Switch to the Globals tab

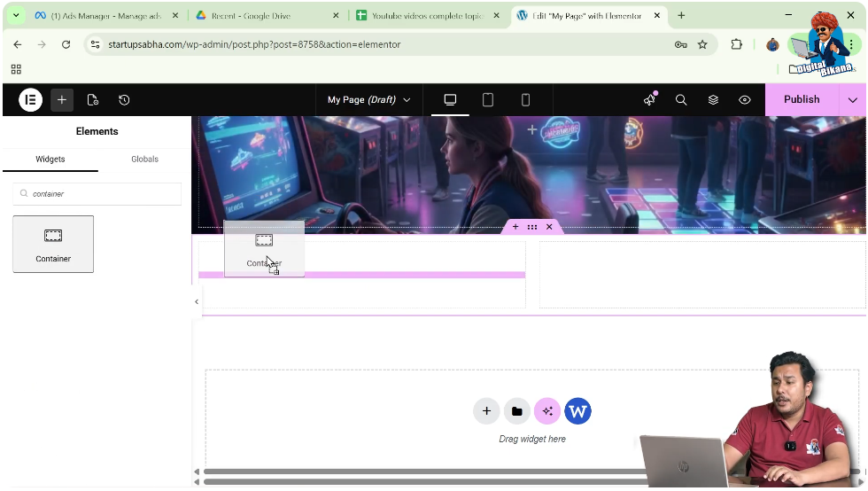[x=144, y=160]
